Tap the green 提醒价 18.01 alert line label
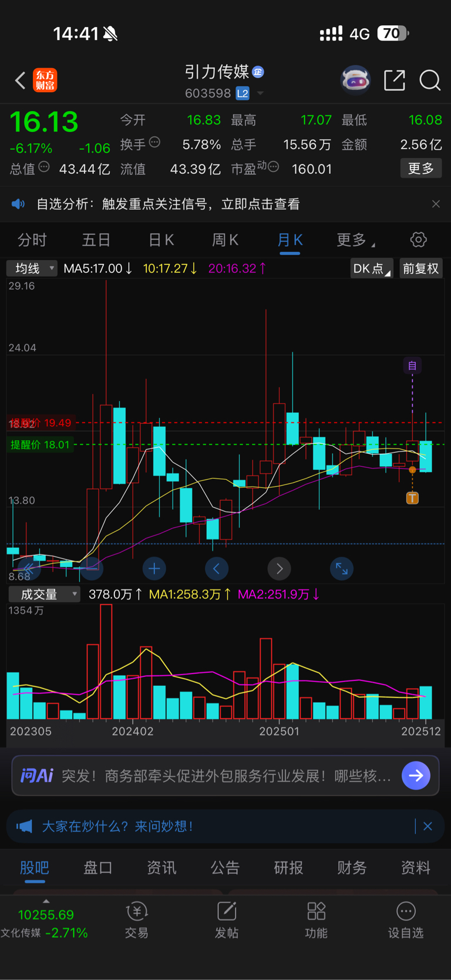Screen dimensions: 451x980 [x=39, y=444]
